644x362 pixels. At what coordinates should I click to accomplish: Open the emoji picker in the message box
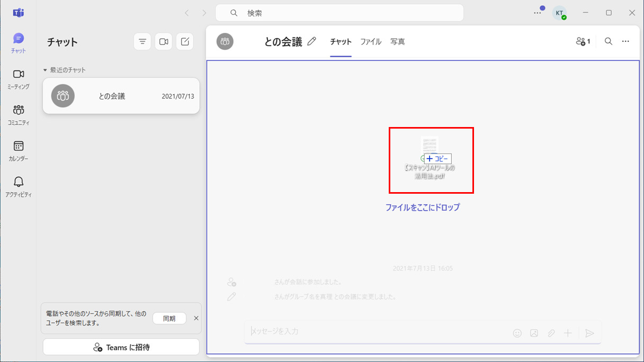(517, 333)
